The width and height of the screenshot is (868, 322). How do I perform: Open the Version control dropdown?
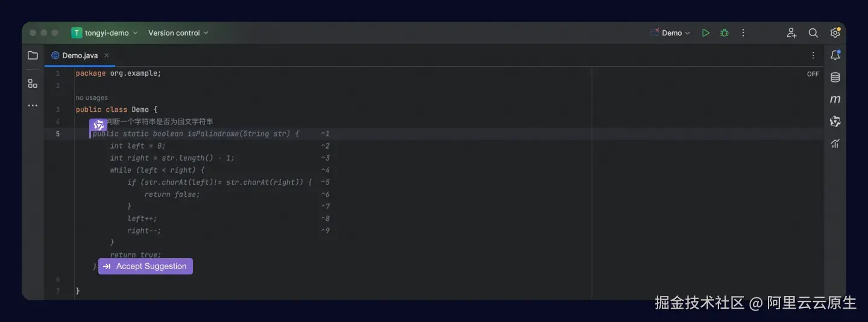coord(178,33)
